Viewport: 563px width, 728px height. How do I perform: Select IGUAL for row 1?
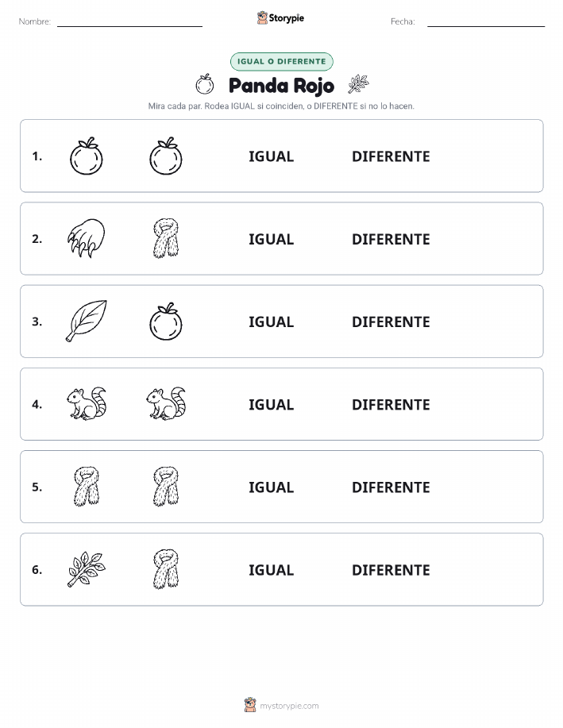pyautogui.click(x=272, y=156)
